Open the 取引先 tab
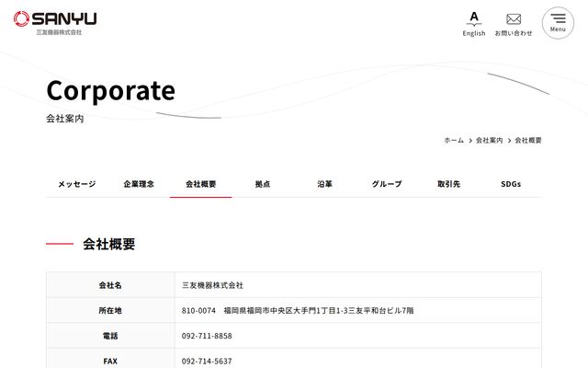Image resolution: width=588 pixels, height=368 pixels. tap(449, 184)
